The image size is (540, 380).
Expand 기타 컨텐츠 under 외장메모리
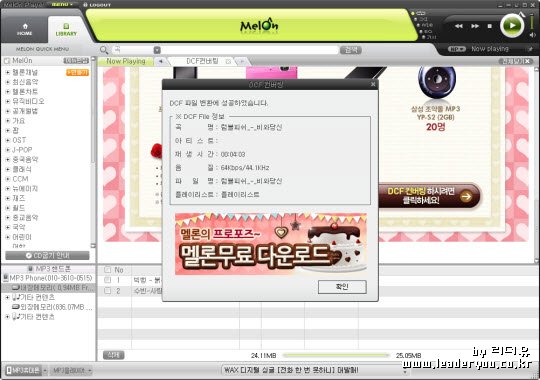pyautogui.click(x=8, y=316)
